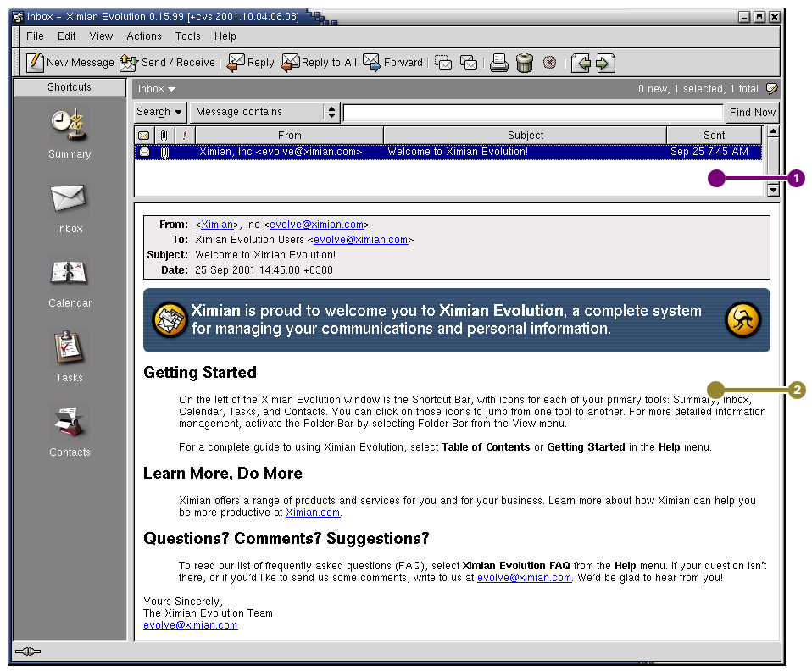This screenshot has height=671, width=812.
Task: Sort messages by the Subject column header
Action: 526,136
